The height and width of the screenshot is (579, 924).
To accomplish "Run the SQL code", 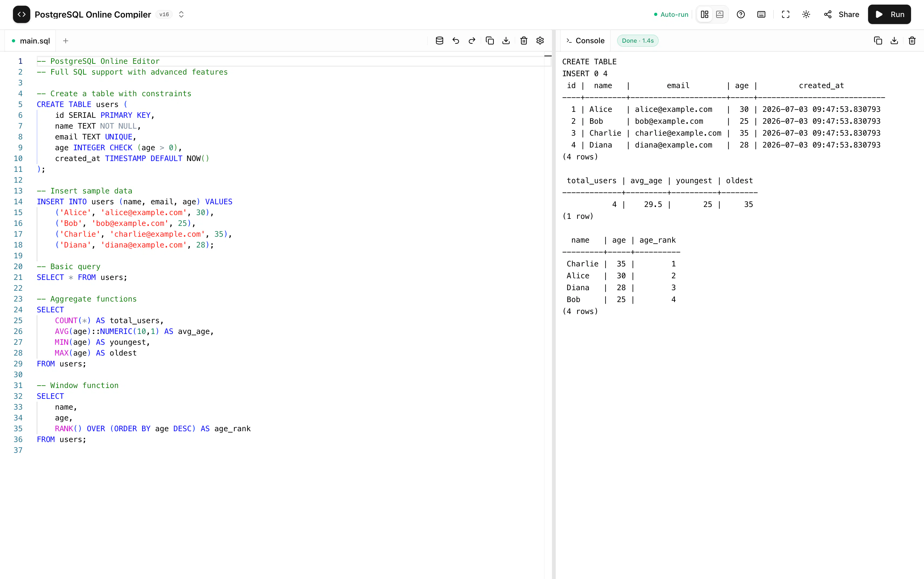I will tap(889, 15).
